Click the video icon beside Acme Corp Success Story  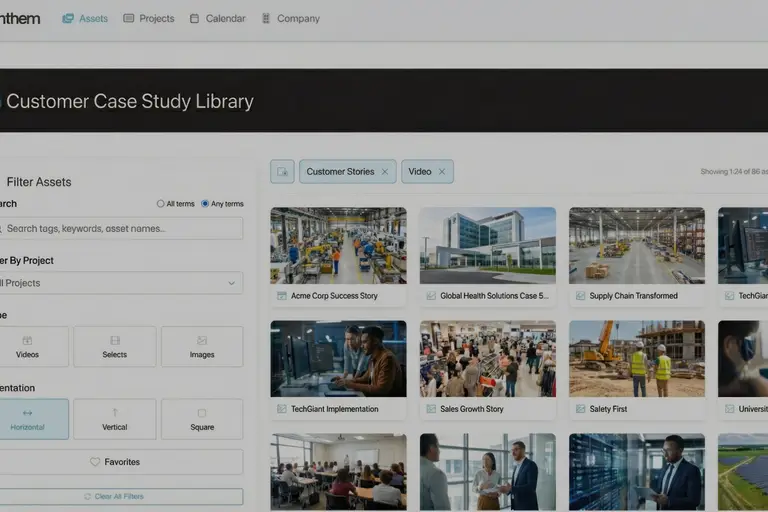[x=282, y=296]
